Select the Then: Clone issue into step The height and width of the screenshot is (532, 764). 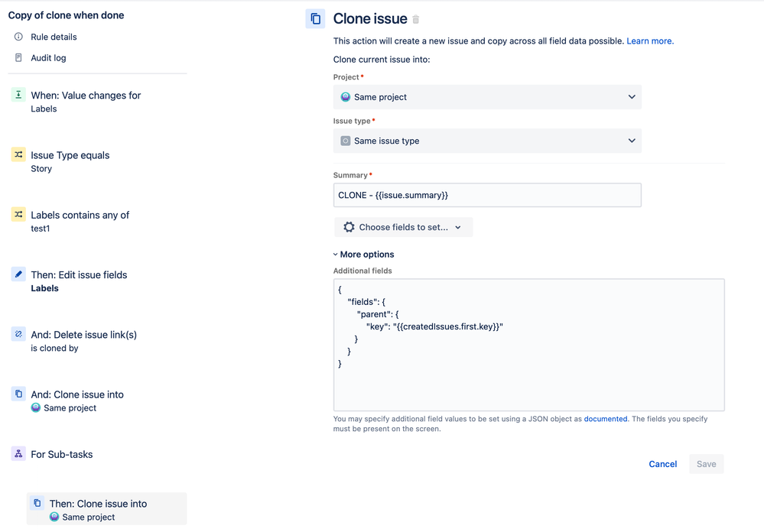coord(107,509)
